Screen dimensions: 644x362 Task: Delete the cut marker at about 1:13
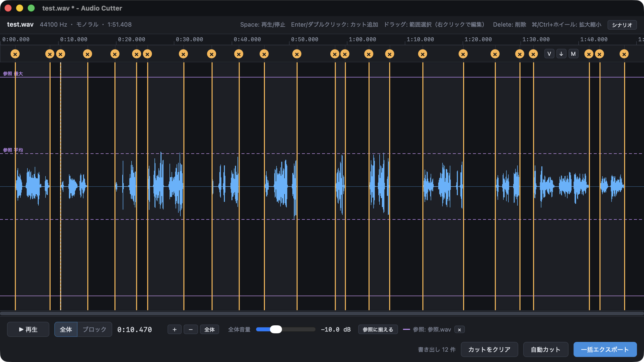click(423, 54)
